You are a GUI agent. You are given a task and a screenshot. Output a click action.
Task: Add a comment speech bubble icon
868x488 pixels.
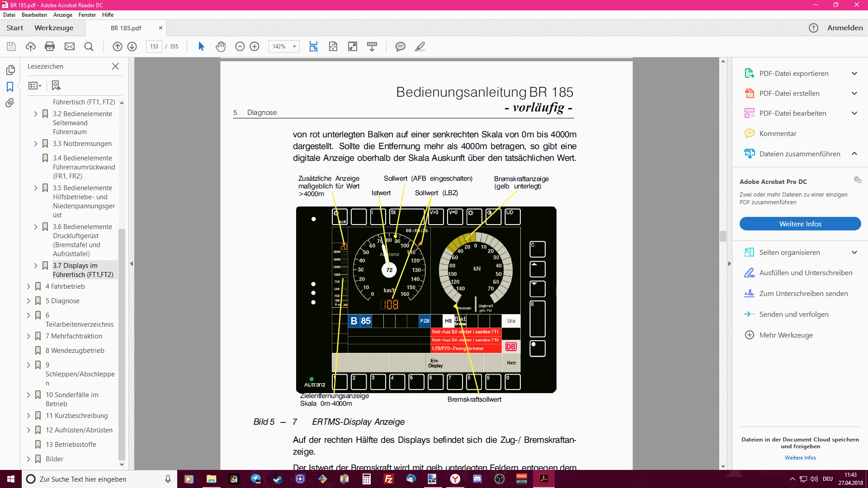pos(401,47)
